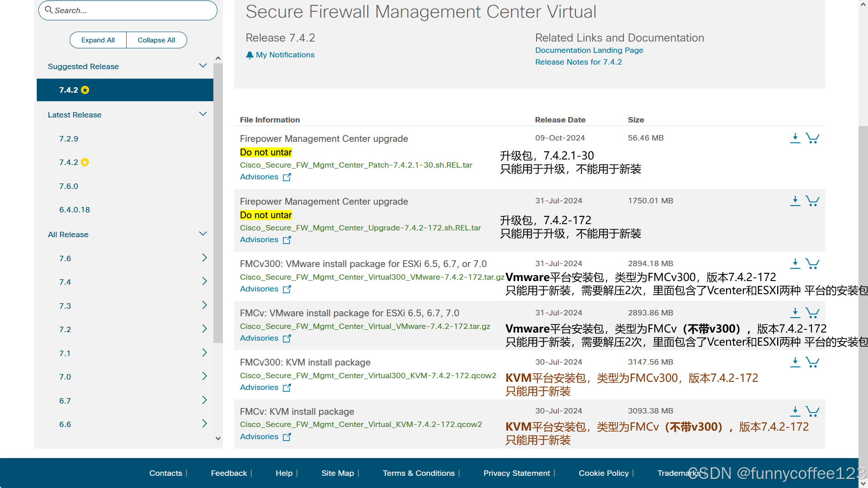Add FMCv KVM package to cart

[x=812, y=411]
